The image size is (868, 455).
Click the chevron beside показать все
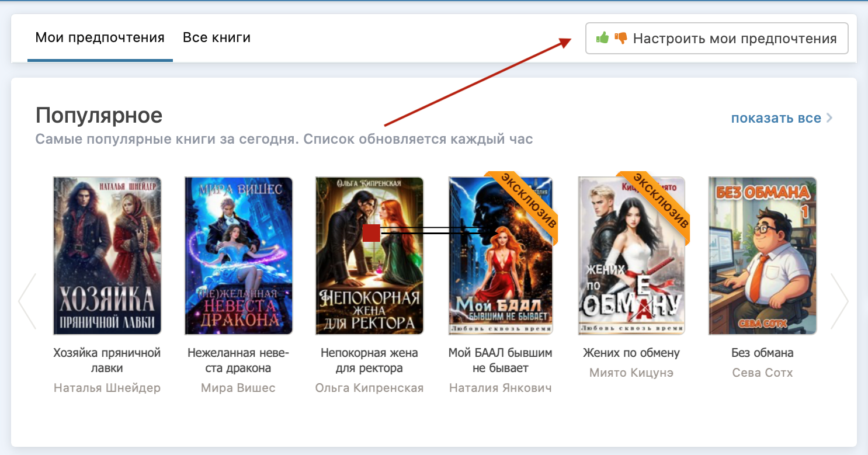coord(829,119)
